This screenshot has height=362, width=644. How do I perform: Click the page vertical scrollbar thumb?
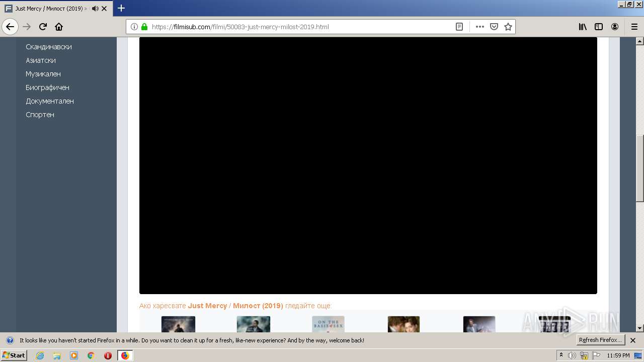640,168
